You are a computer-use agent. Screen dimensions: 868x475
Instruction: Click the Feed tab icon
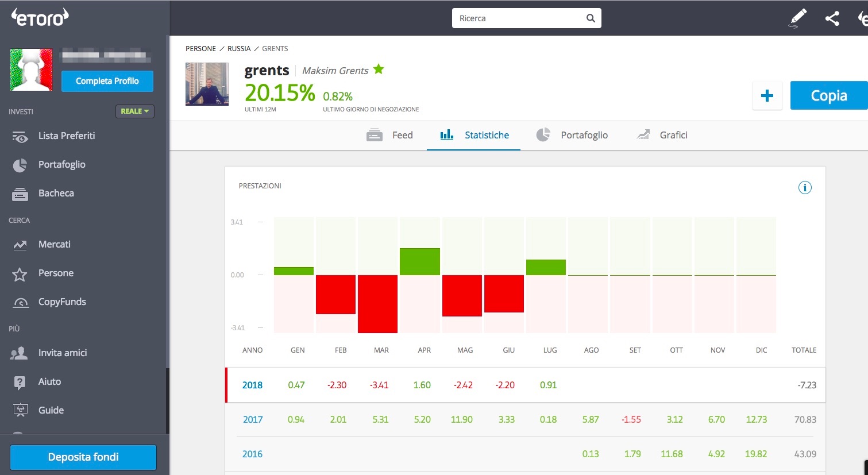click(375, 136)
